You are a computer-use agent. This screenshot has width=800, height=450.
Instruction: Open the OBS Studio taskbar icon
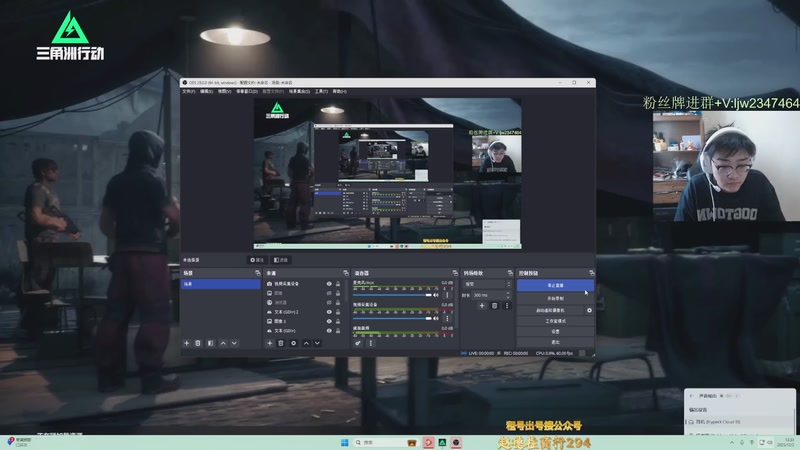pyautogui.click(x=456, y=442)
